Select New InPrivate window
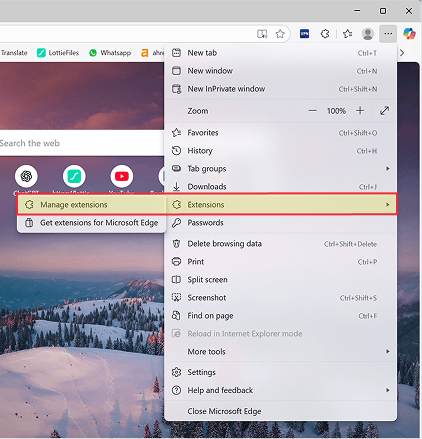Screen dimensions: 422x439 (280, 89)
